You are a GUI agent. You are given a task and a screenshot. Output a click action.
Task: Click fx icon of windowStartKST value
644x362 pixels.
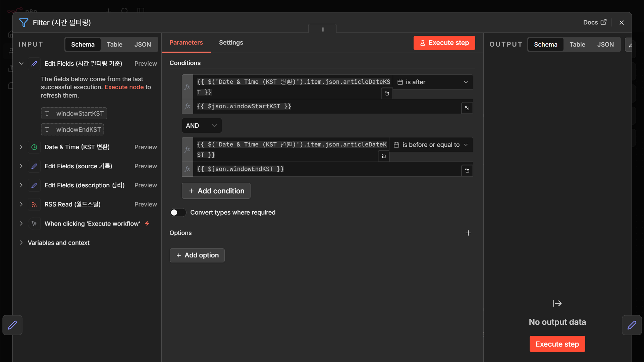187,106
